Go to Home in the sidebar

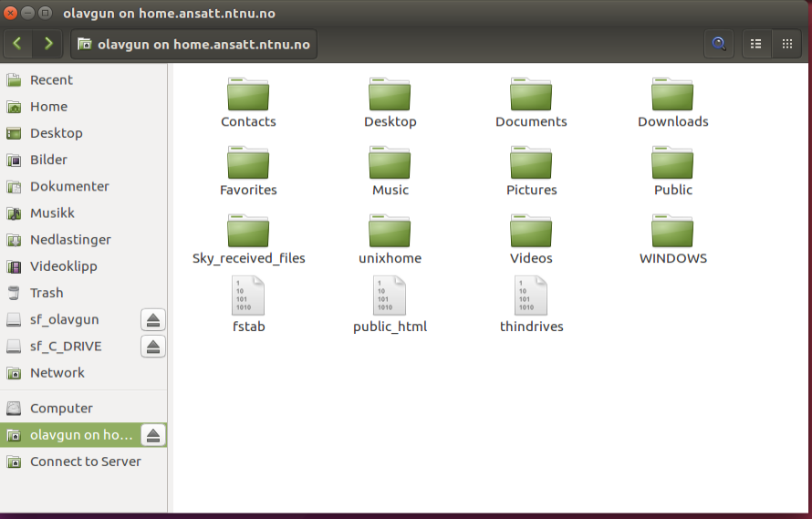[x=83, y=107]
